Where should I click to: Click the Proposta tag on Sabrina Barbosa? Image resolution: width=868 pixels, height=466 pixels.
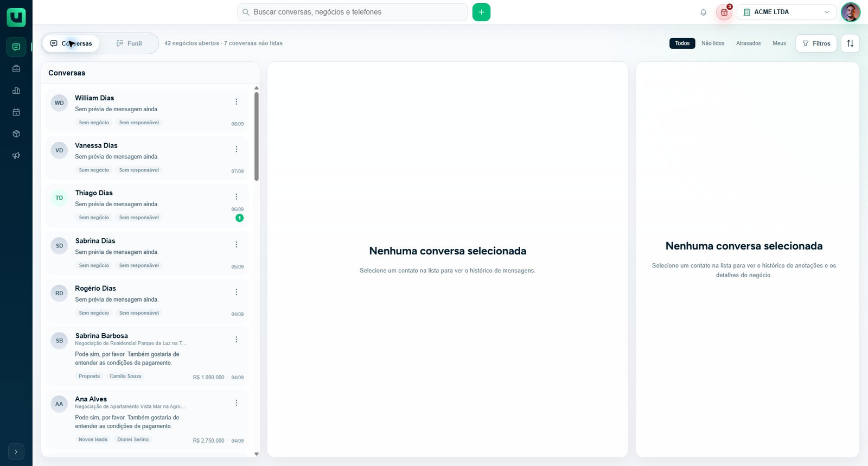tap(90, 376)
